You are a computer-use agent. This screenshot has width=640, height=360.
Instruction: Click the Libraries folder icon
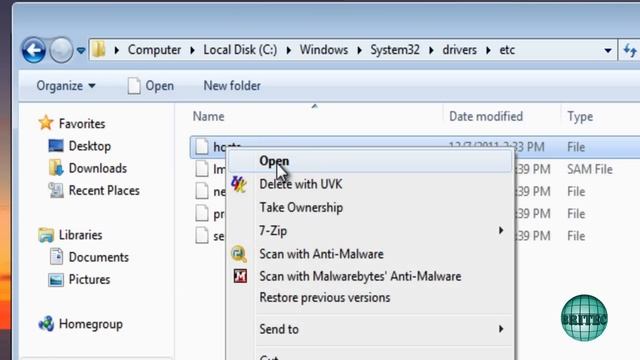[46, 235]
